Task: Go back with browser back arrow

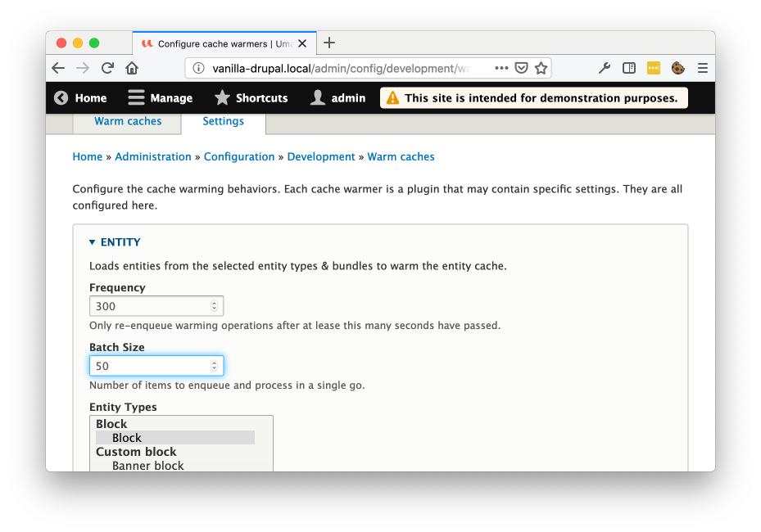Action: pyautogui.click(x=58, y=69)
